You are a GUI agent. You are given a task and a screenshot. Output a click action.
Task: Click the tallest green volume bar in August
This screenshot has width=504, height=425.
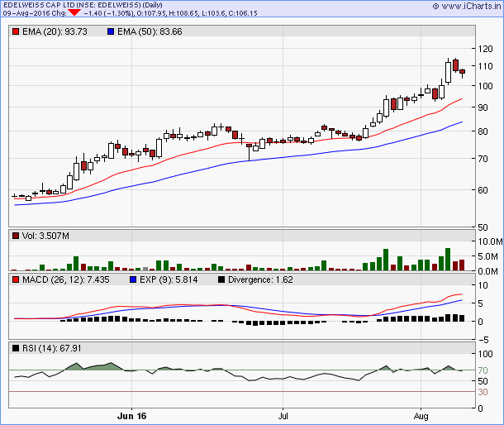pyautogui.click(x=448, y=259)
